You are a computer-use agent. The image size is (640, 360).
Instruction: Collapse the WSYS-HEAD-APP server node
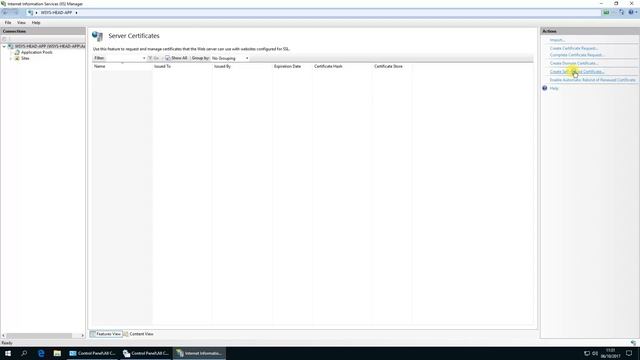[4, 47]
